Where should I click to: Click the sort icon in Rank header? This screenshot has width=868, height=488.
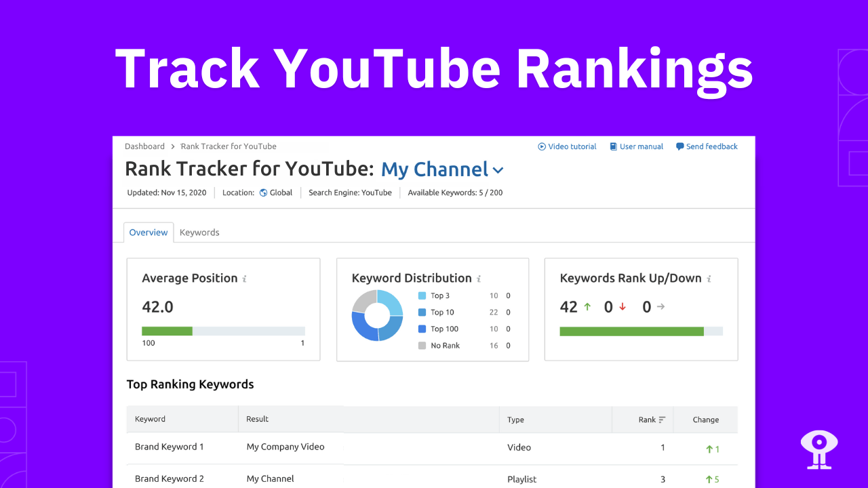point(662,420)
